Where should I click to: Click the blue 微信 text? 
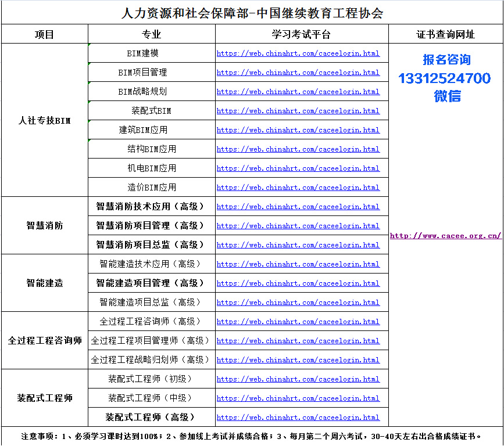coord(447,96)
